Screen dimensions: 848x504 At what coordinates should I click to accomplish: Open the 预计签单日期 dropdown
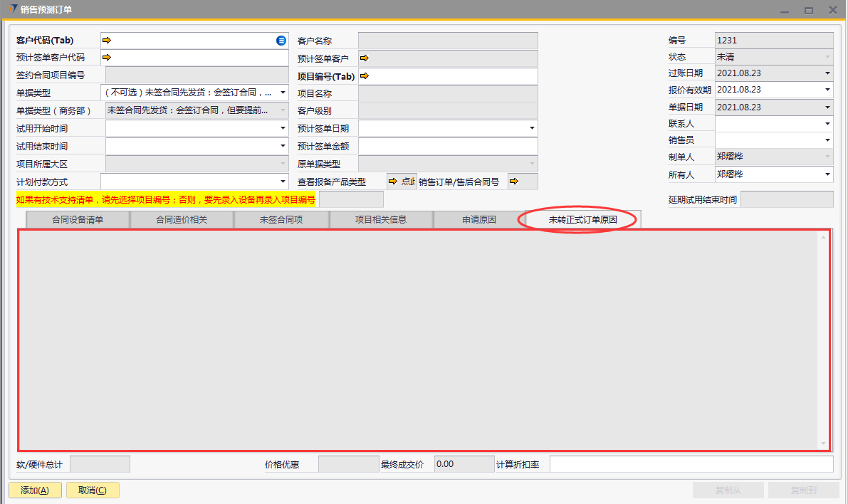532,128
